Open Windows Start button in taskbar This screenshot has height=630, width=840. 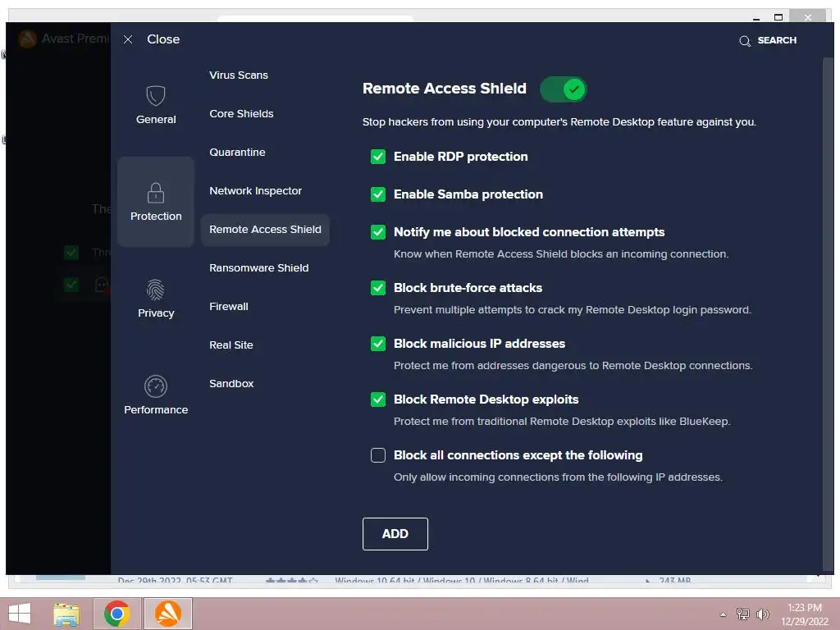pyautogui.click(x=20, y=614)
